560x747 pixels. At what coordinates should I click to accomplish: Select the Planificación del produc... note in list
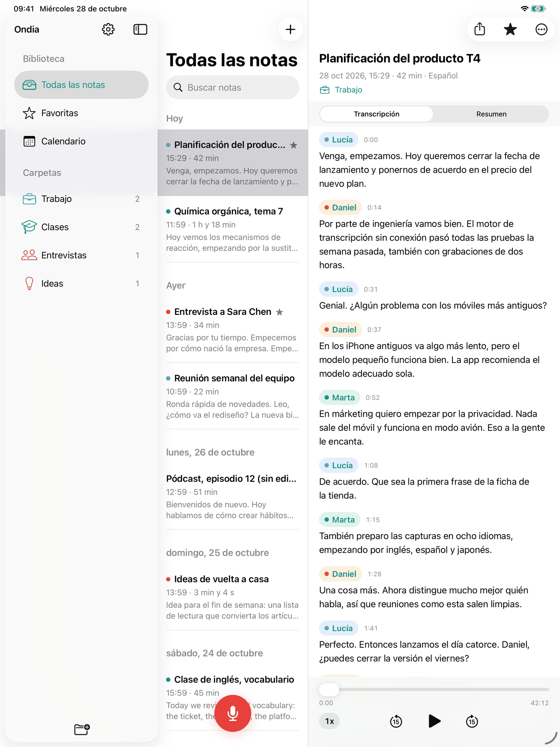232,163
